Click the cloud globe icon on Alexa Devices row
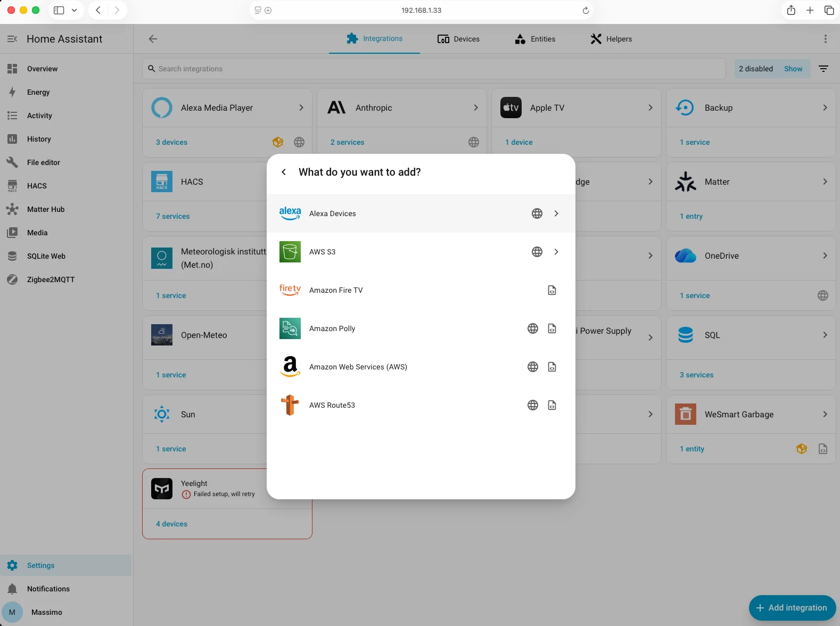 coord(537,213)
